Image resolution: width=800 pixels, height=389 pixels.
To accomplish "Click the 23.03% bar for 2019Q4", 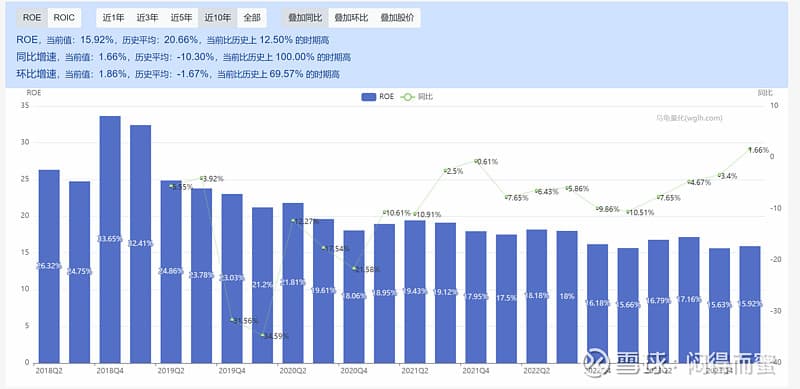I will tap(232, 278).
